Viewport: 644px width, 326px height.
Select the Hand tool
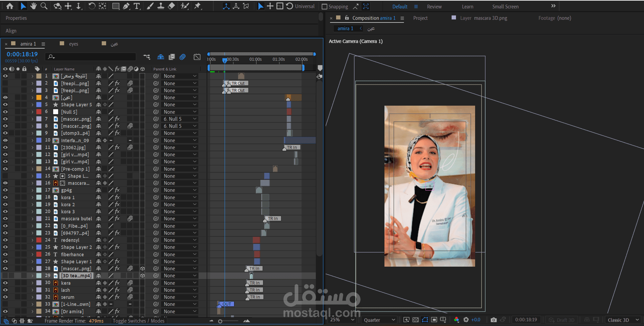pyautogui.click(x=33, y=6)
